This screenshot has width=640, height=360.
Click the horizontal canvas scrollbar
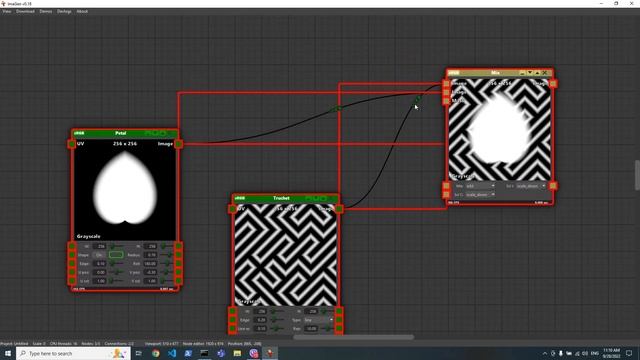tap(353, 337)
